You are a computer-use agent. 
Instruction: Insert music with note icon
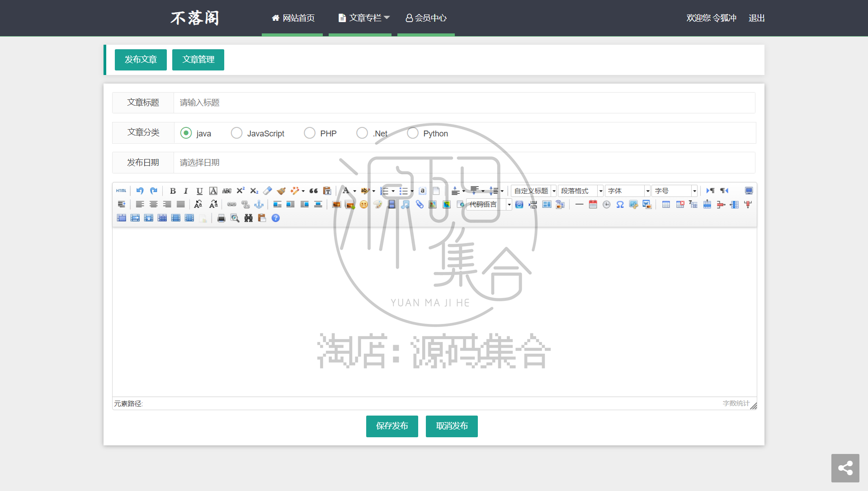(x=406, y=205)
